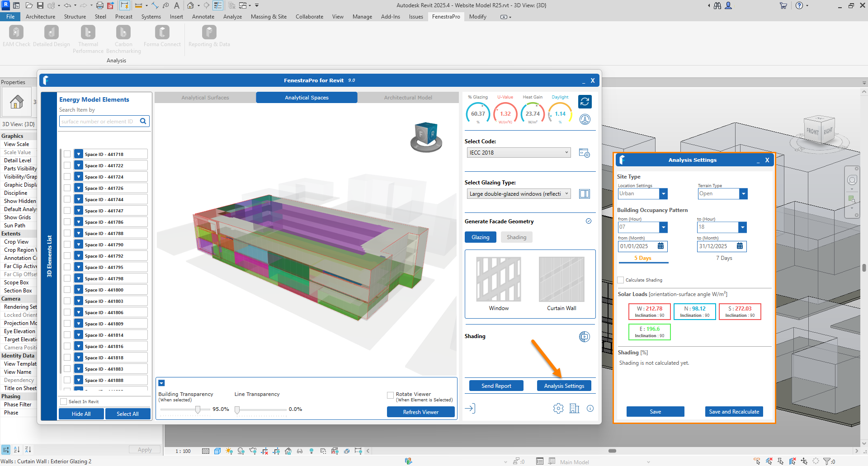Click the EAM Check ribbon icon
Image resolution: width=868 pixels, height=466 pixels.
tap(16, 33)
